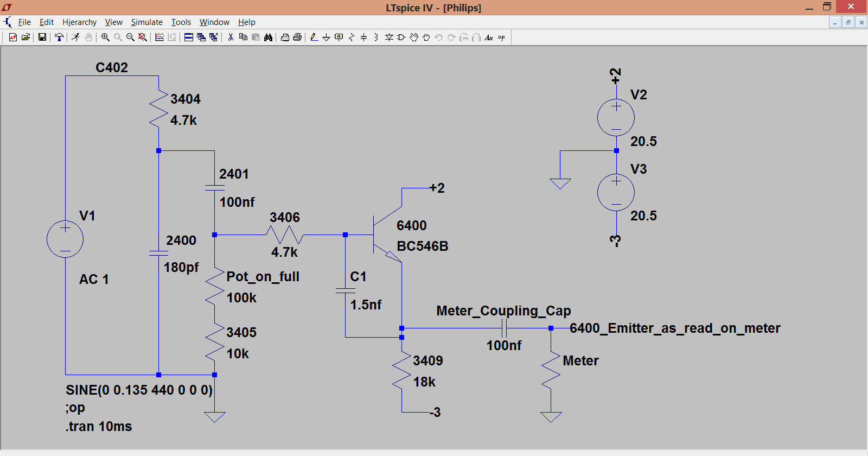Viewport: 868px width, 456px height.
Task: Open the Hierarchy menu
Action: pyautogui.click(x=79, y=22)
